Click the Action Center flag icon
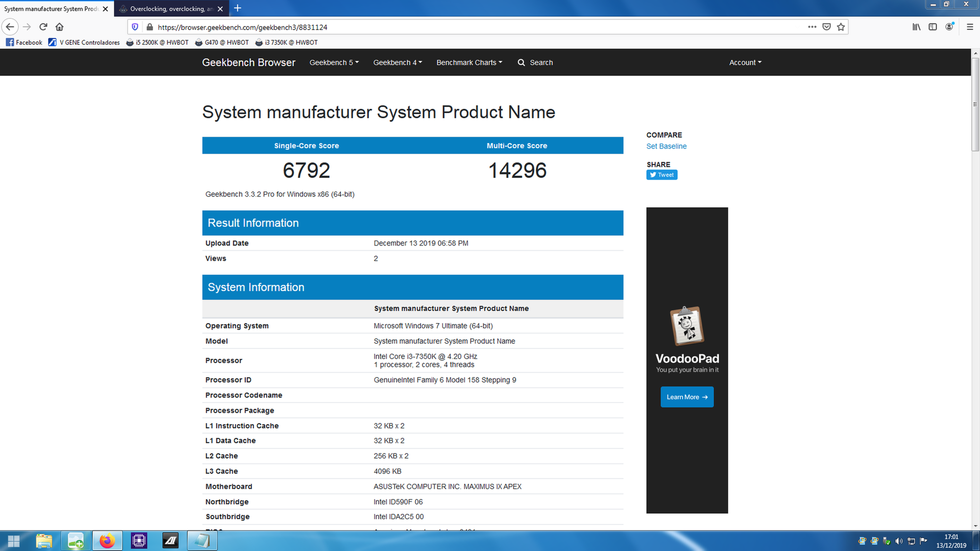The width and height of the screenshot is (980, 551). (923, 541)
